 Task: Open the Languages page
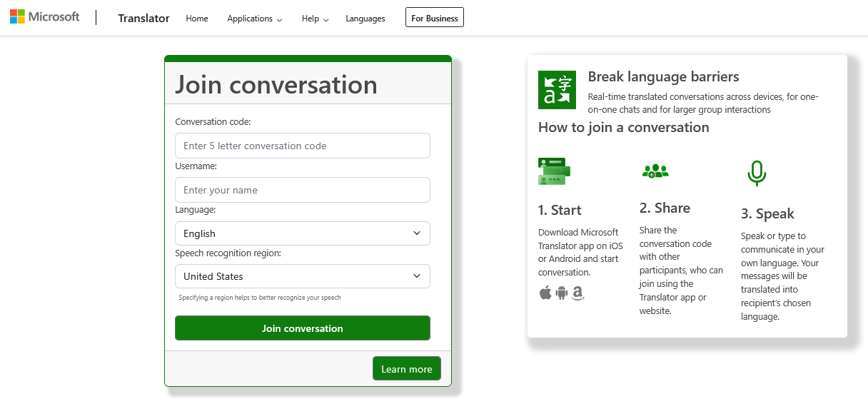click(x=365, y=19)
